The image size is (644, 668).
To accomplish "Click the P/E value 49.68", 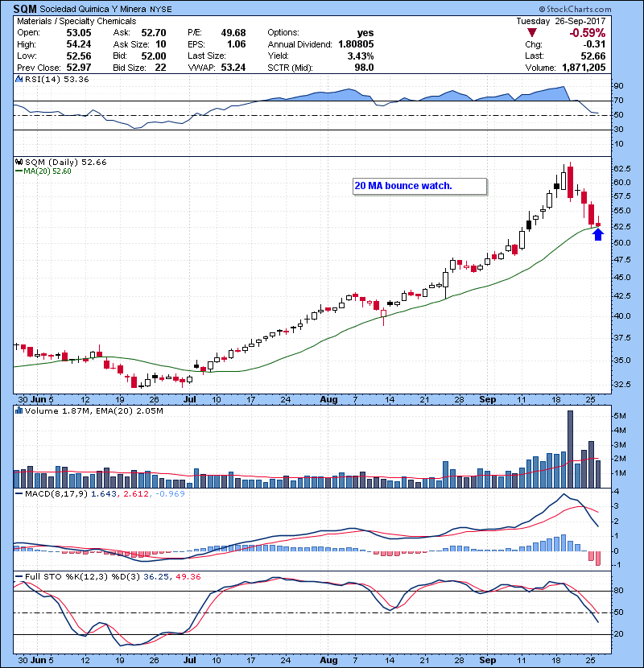I will 233,33.
